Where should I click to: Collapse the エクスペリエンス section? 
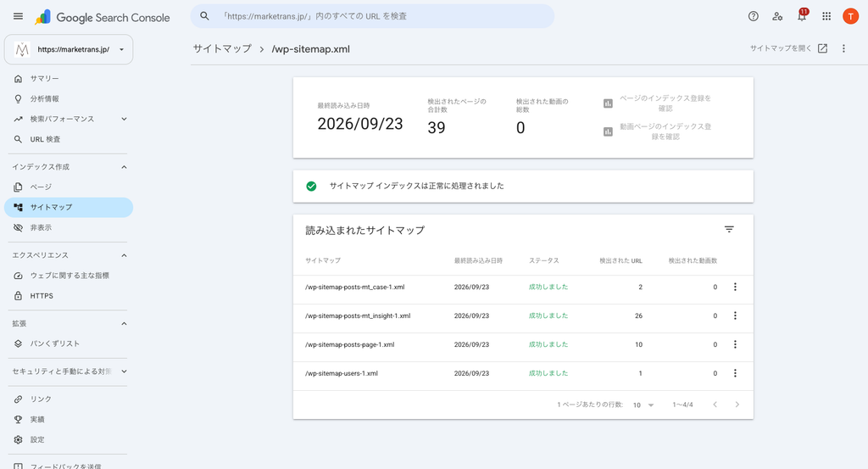[x=124, y=255]
